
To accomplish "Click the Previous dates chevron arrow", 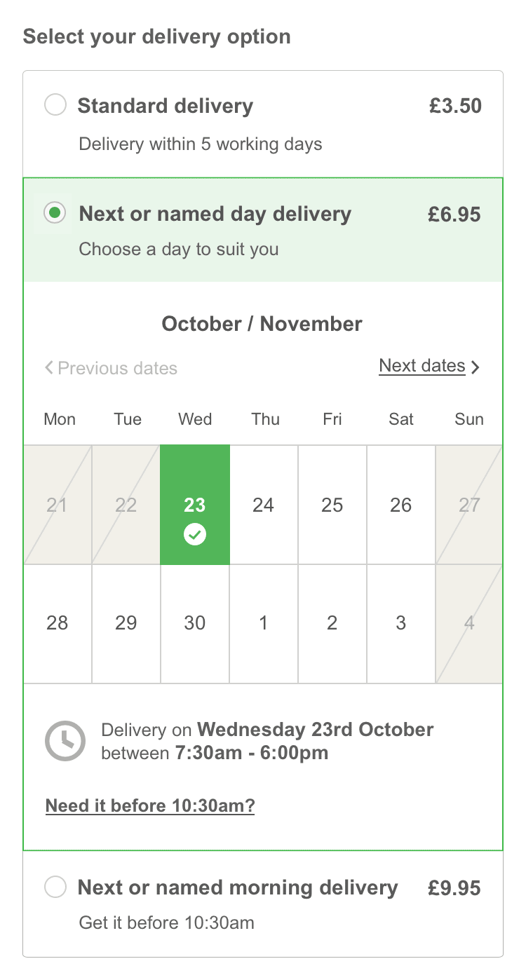I will (49, 367).
